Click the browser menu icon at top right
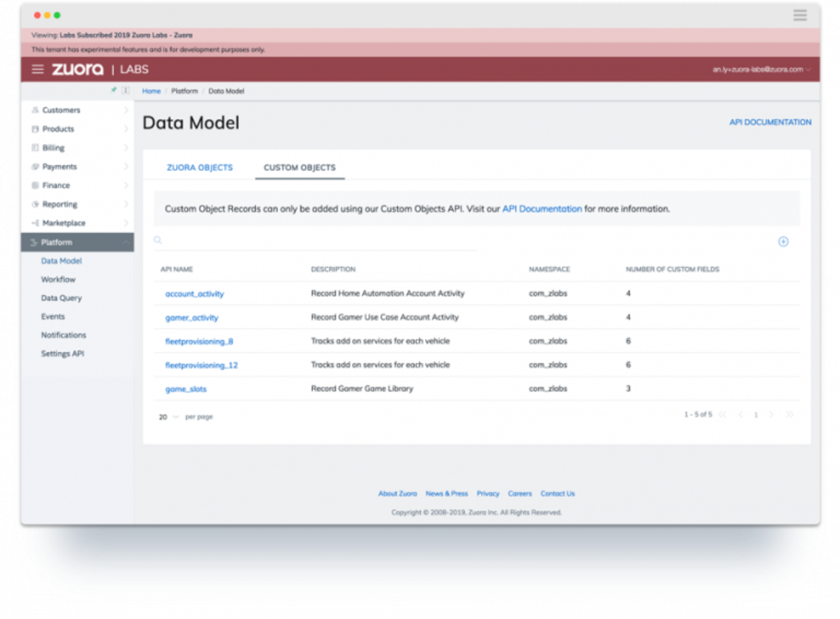 [799, 16]
